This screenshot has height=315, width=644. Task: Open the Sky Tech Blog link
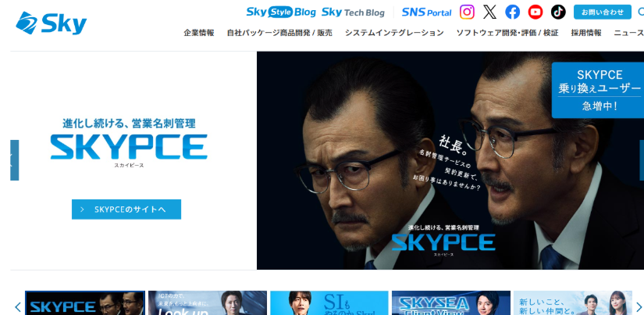coord(353,13)
